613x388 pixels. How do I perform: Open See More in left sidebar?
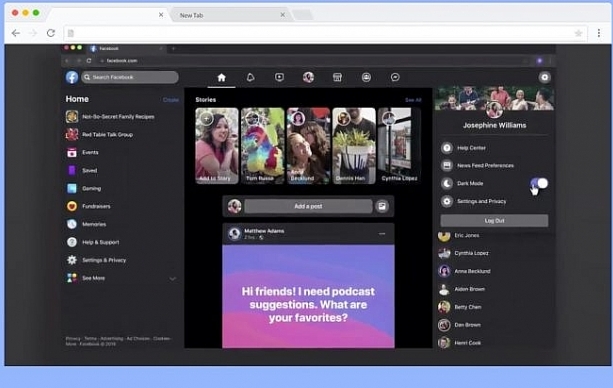(x=93, y=278)
